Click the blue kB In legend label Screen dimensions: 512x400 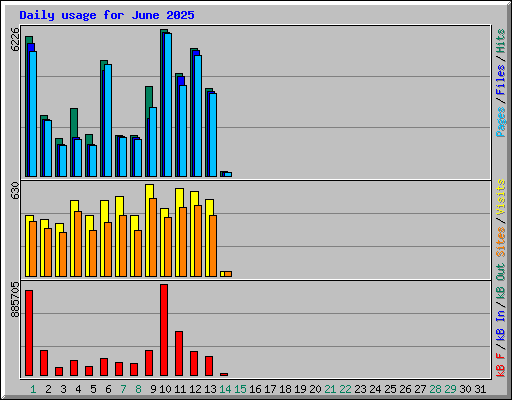click(x=500, y=326)
